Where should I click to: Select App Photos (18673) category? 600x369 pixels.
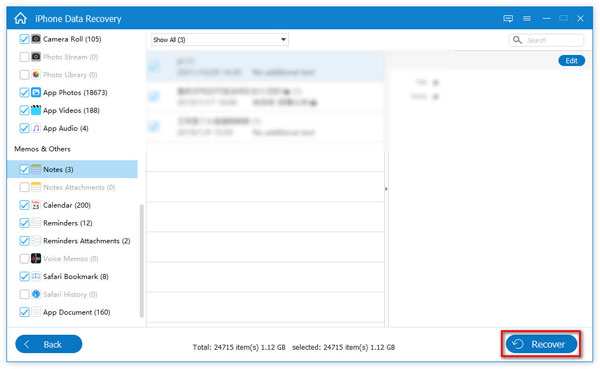coord(75,93)
